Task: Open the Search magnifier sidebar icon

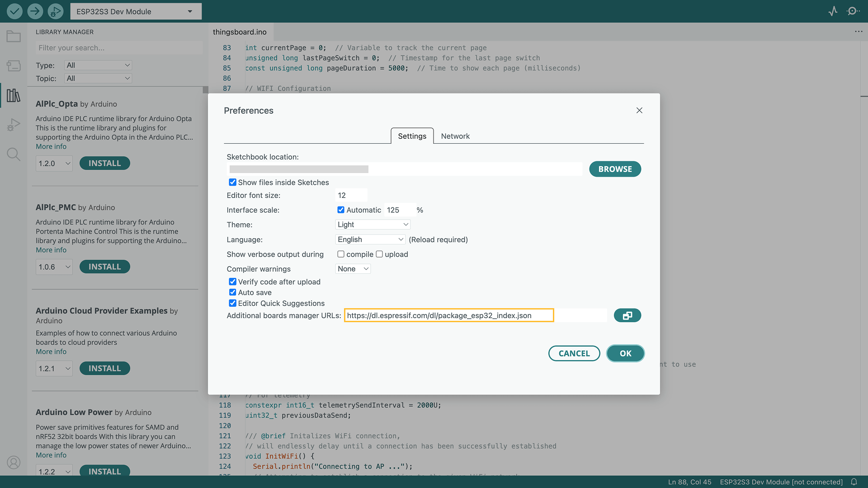Action: pos(14,155)
